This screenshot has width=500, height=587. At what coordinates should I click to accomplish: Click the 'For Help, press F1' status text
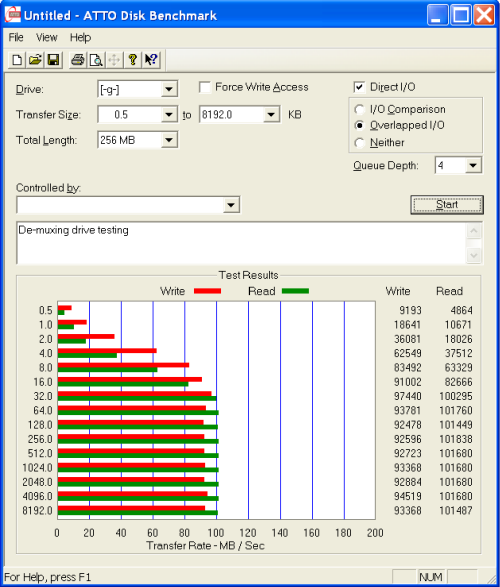[47, 577]
